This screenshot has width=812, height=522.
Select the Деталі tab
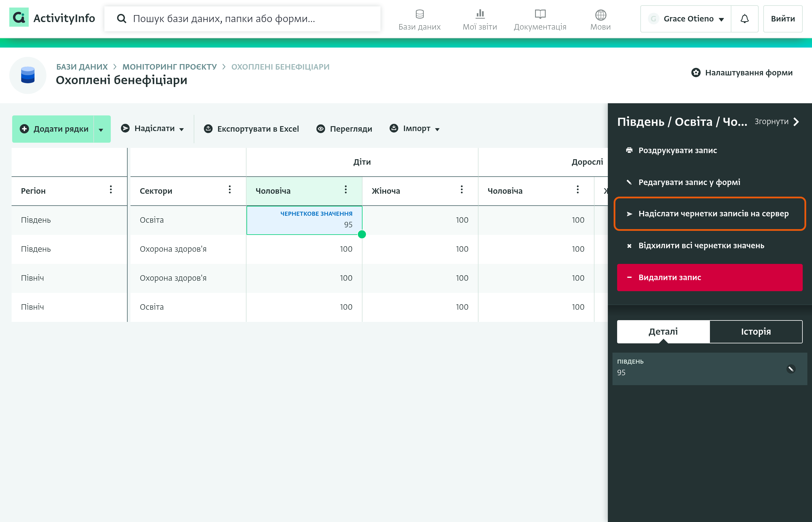[663, 331]
